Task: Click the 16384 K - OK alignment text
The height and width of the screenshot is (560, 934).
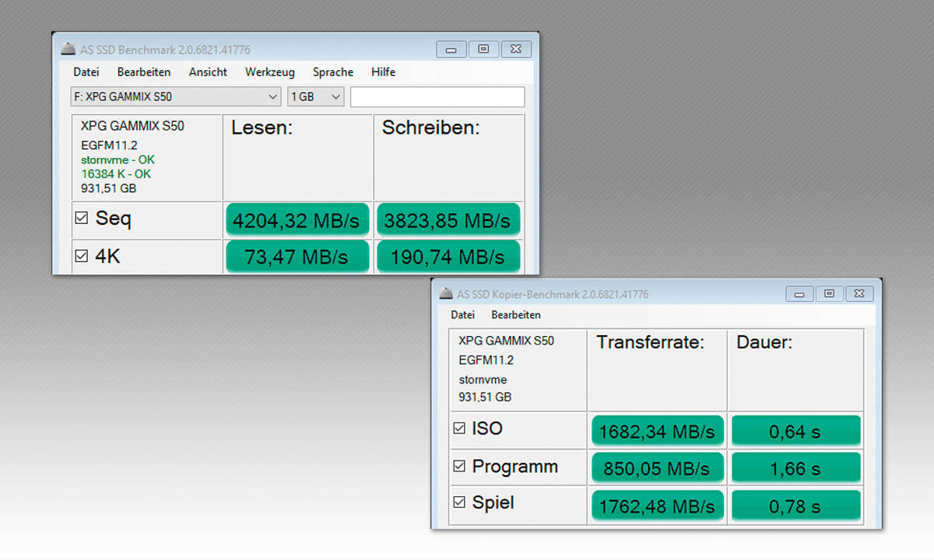Action: [115, 174]
